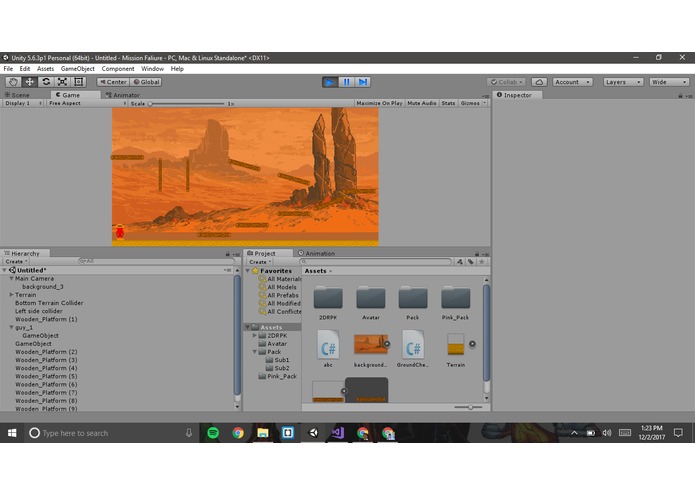Toggle Mute Audio in Game view
The width and height of the screenshot is (695, 494).
[422, 103]
